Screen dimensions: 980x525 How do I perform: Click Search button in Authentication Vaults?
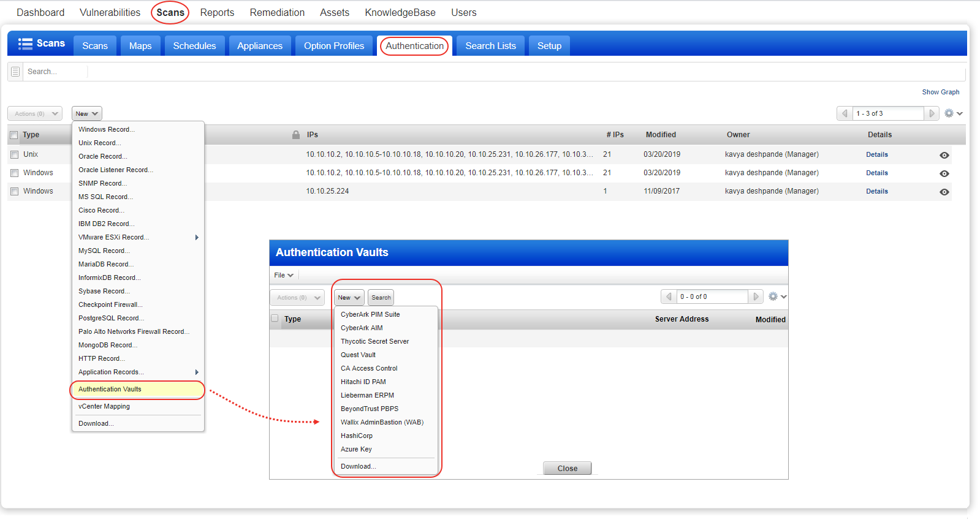381,297
